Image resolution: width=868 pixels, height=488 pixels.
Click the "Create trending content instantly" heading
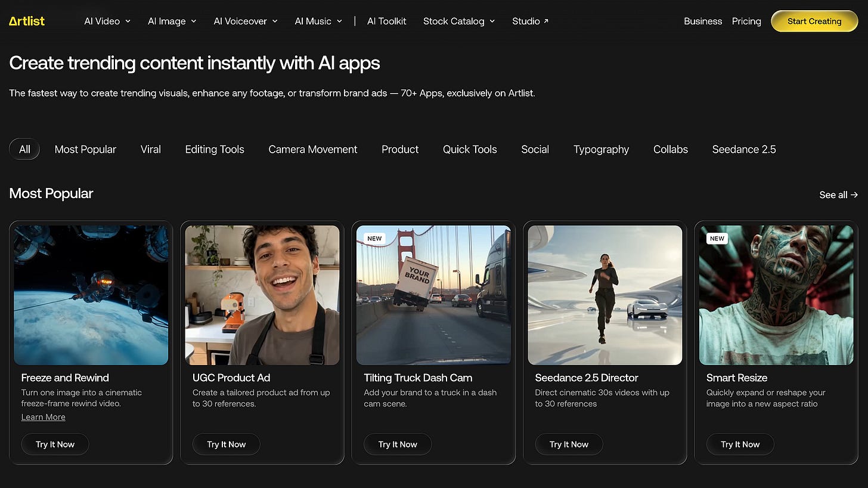tap(194, 63)
